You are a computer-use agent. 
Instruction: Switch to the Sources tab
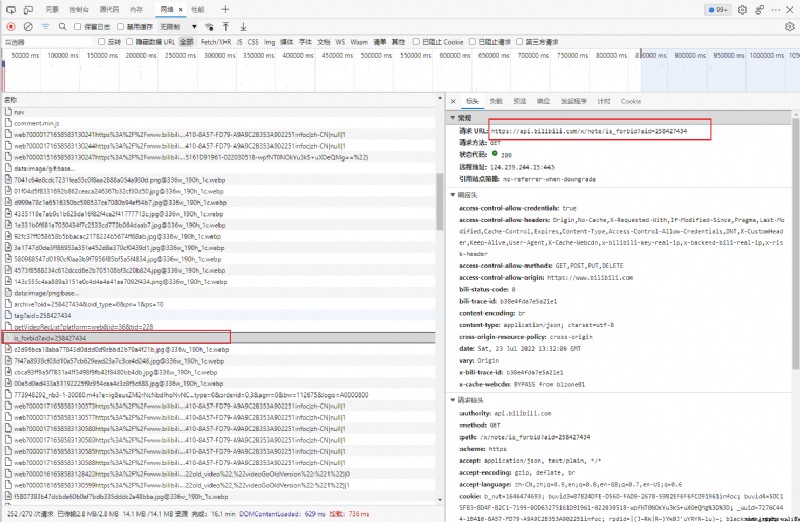(109, 9)
